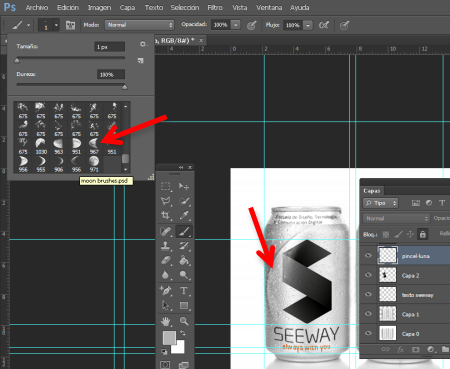This screenshot has width=450, height=369.
Task: Select the Dodge tool
Action: (184, 275)
